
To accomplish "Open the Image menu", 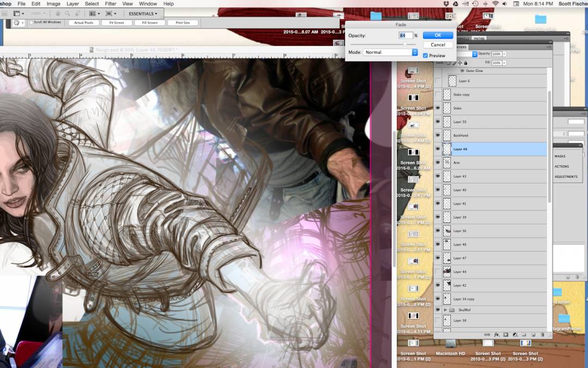I will 53,4.
